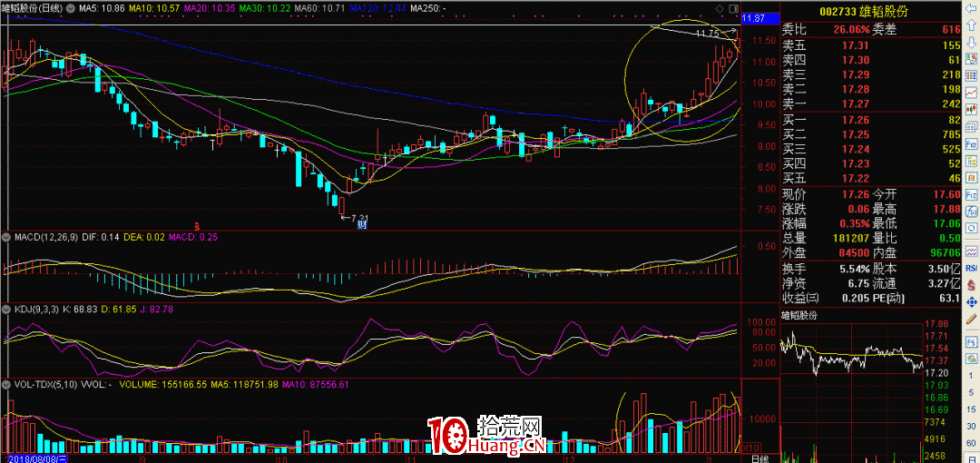Click the 雄韬股份 label above mini intraday chart

[799, 315]
